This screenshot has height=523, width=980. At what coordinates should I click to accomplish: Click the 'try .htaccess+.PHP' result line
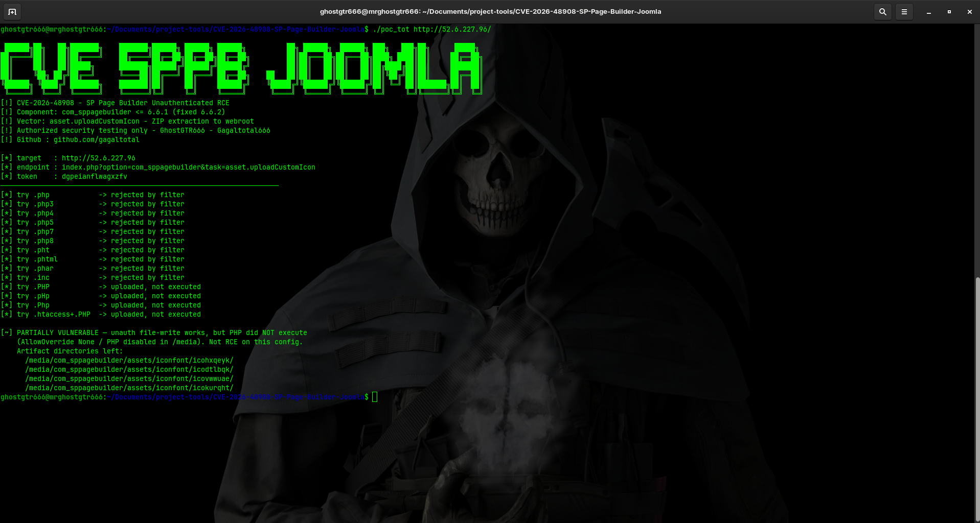[101, 315]
